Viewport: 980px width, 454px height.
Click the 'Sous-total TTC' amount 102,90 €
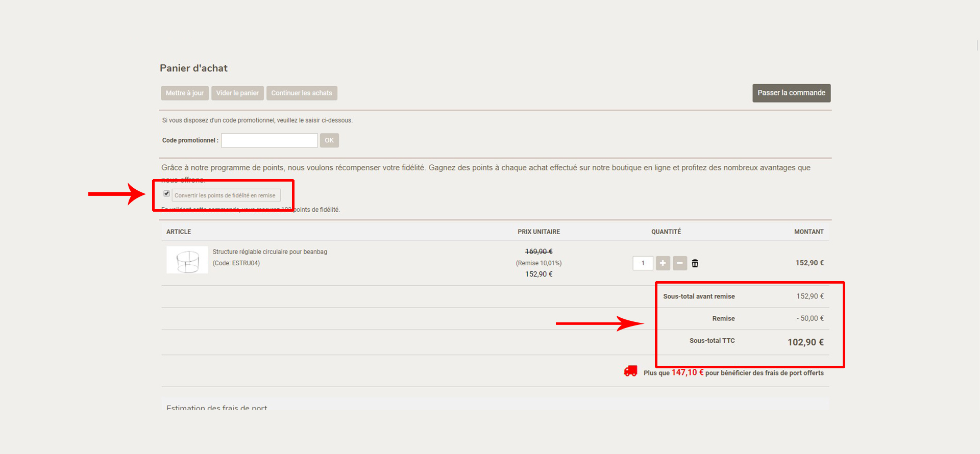[805, 342]
